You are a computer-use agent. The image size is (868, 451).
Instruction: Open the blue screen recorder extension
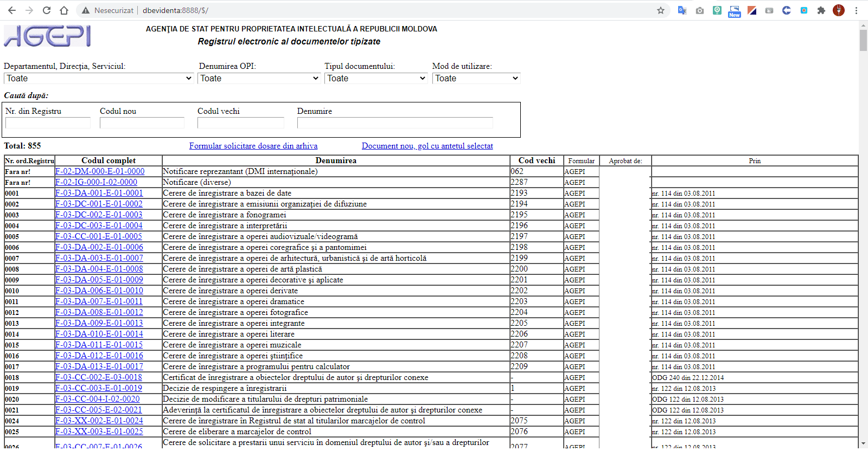(804, 10)
